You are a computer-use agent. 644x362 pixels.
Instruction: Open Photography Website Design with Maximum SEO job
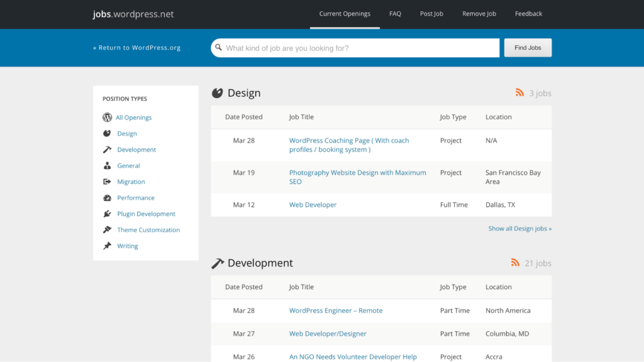coord(357,177)
